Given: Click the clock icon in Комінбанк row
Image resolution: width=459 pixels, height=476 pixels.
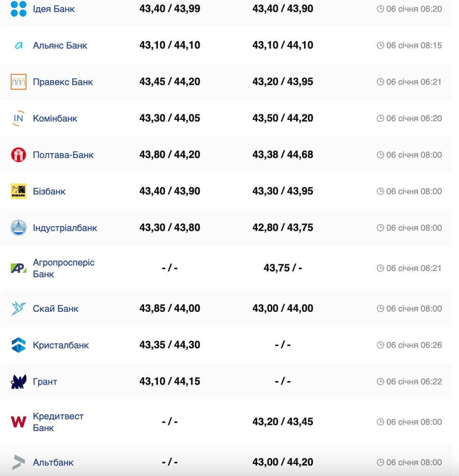Looking at the screenshot, I should (x=380, y=118).
